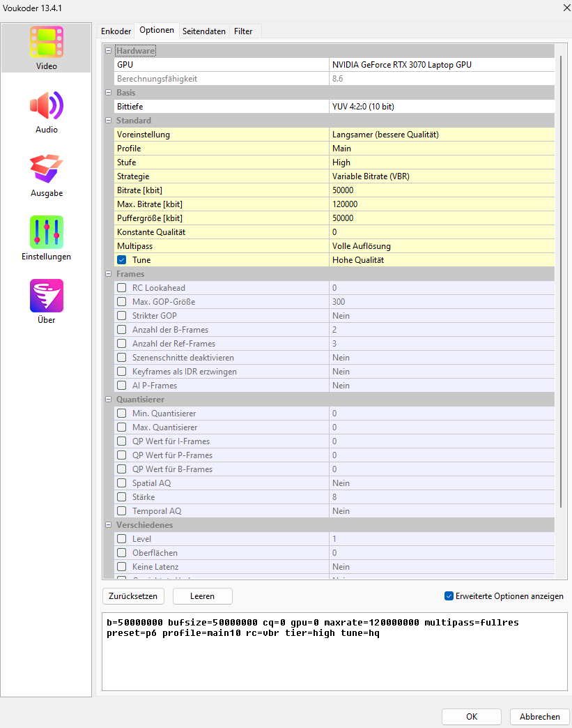Click the Bitrate [kbit] value field
The height and width of the screenshot is (728, 572).
coord(442,190)
